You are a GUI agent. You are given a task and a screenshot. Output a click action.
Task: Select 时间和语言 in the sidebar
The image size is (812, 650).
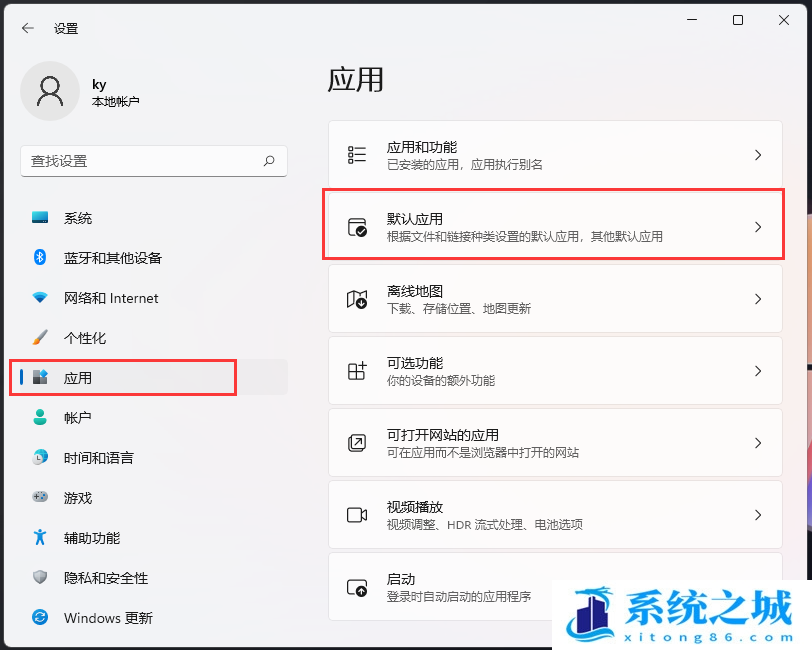tap(98, 458)
